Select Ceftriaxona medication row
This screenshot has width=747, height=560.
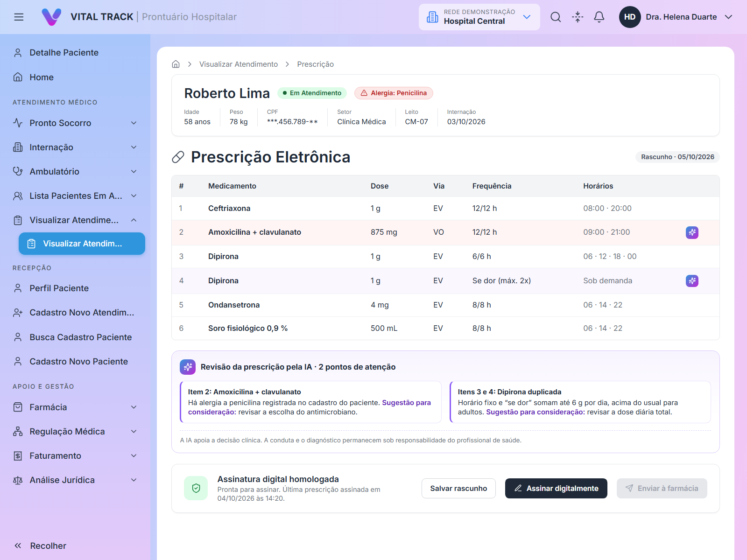(445, 208)
